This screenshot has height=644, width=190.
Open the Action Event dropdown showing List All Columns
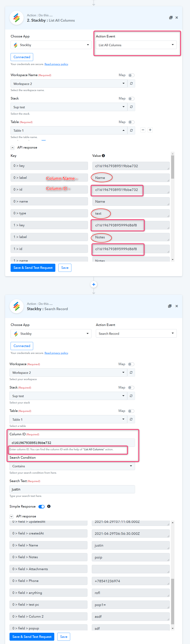pos(136,45)
